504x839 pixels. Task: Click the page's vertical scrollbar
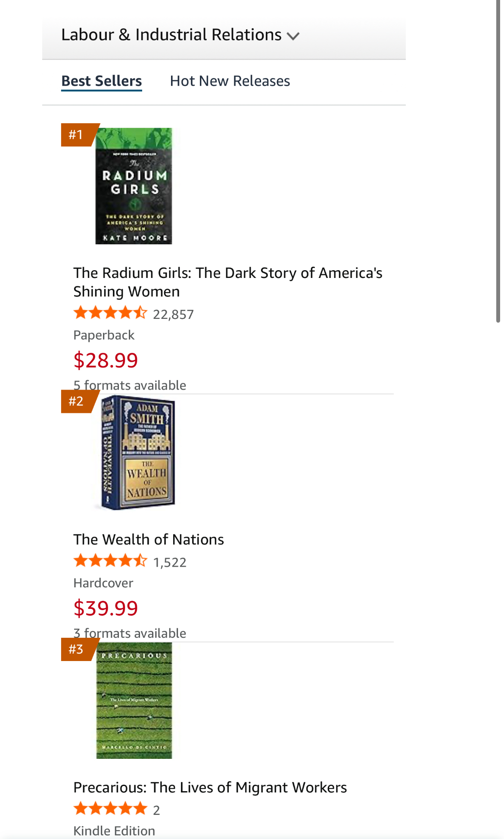click(x=498, y=172)
